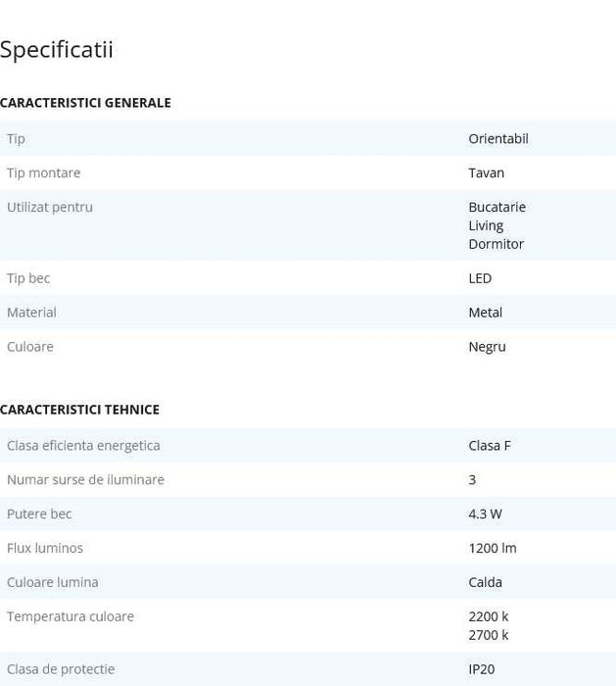The height and width of the screenshot is (686, 616).
Task: Click the Calda light colour value
Action: (485, 583)
